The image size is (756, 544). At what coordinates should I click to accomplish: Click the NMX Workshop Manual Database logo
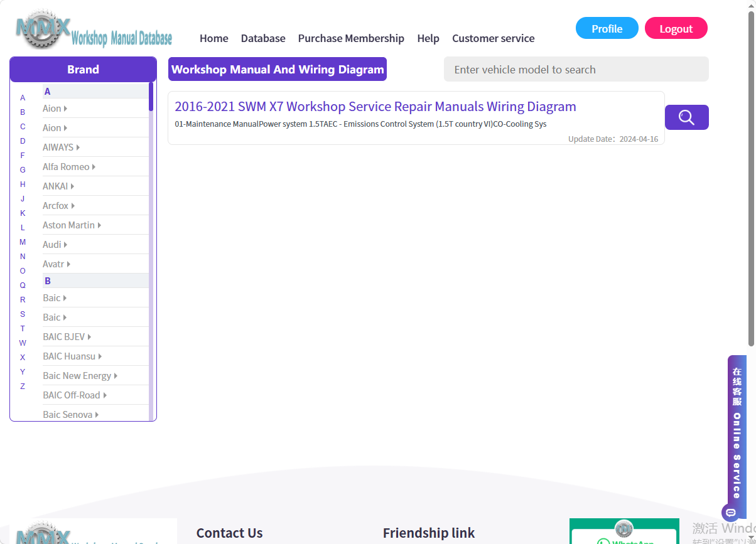[94, 31]
